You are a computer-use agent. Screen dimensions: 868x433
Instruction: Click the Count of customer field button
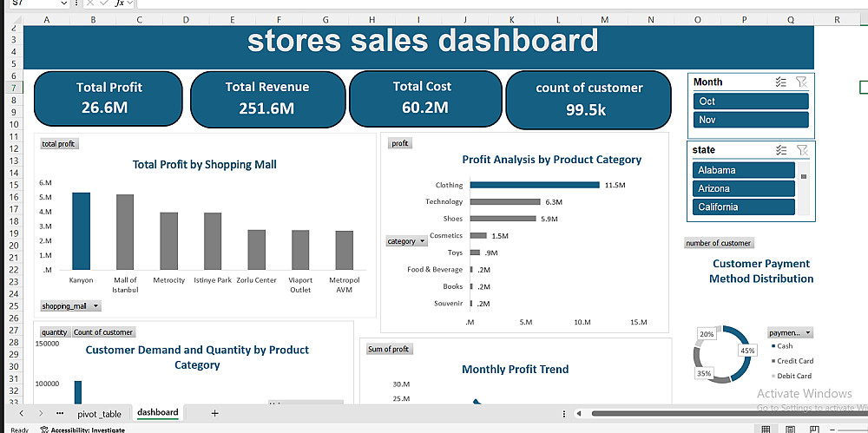(103, 332)
